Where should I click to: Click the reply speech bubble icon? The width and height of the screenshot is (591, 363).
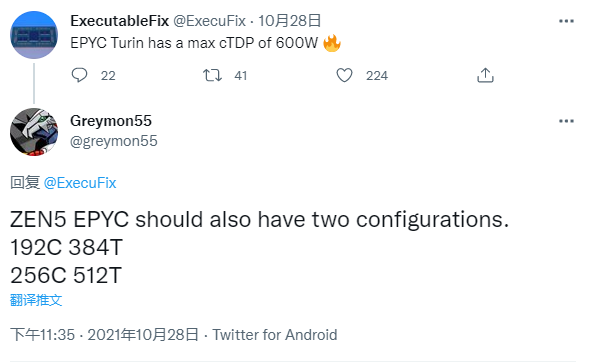79,75
